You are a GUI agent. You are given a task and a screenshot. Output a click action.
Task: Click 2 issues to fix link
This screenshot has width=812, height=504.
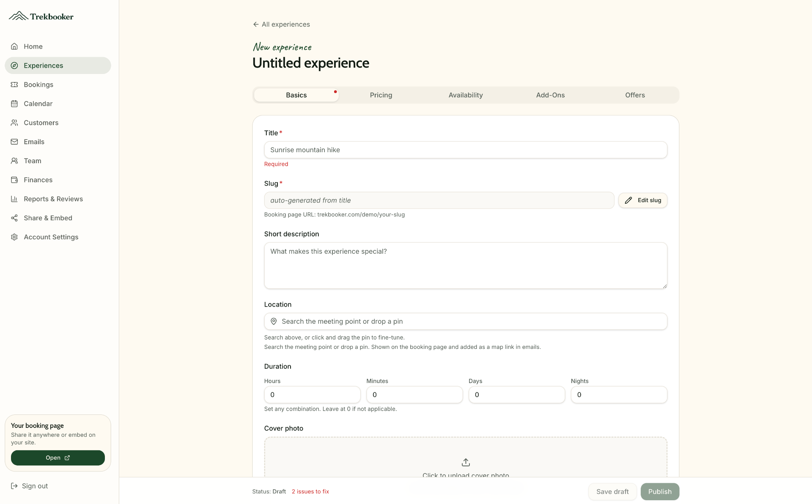pos(310,492)
